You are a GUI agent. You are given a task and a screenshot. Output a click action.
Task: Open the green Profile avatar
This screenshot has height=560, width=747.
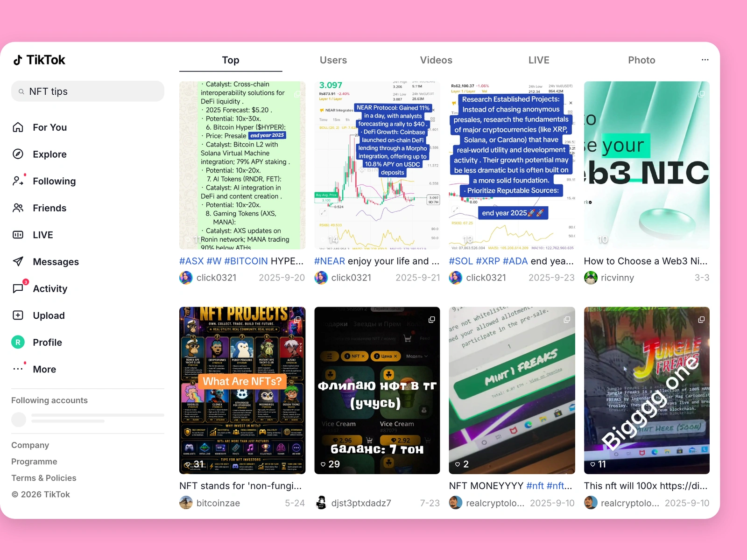tap(18, 342)
